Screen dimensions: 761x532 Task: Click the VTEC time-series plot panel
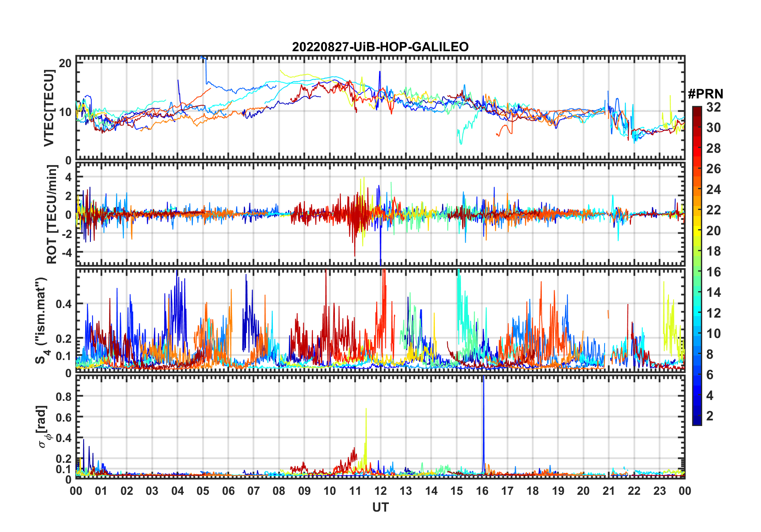pyautogui.click(x=380, y=108)
